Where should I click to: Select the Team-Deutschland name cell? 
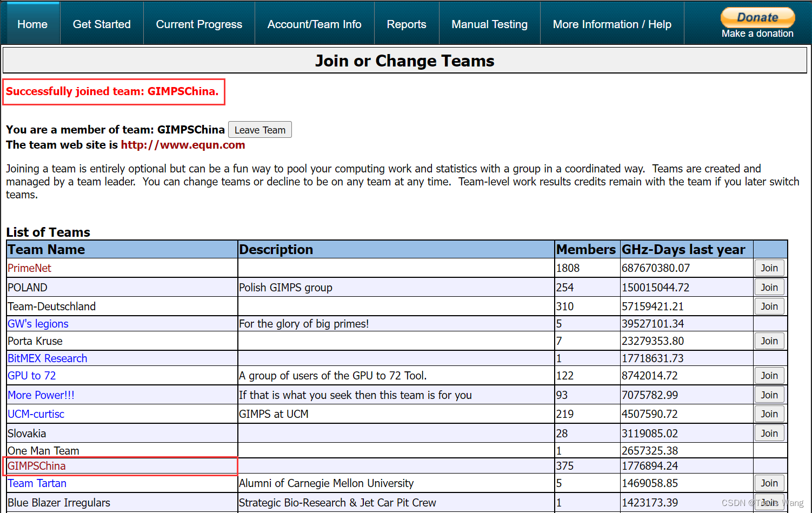tap(122, 307)
